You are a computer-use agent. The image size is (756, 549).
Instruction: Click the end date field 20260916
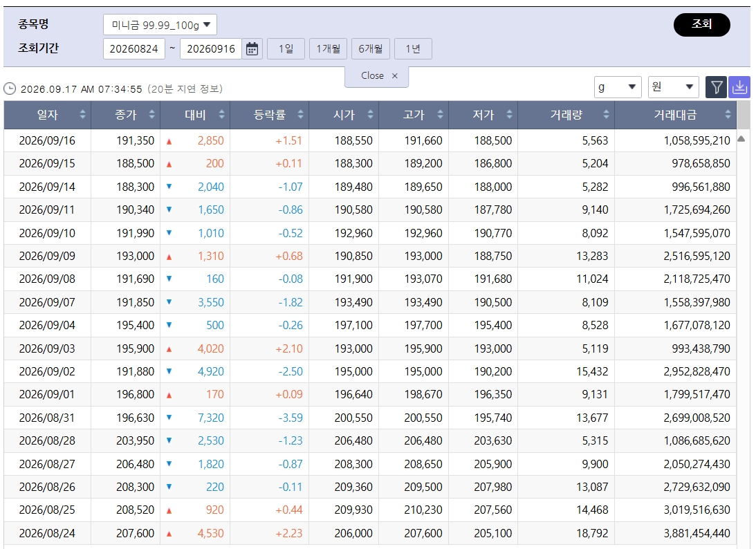211,48
